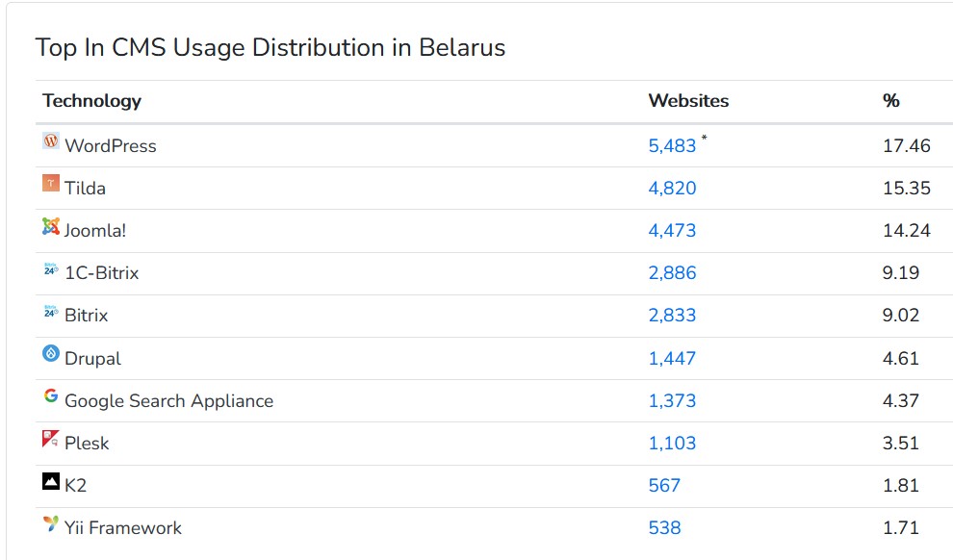Open the 5,483 WordPress websites link
This screenshot has height=560, width=953.
672,146
